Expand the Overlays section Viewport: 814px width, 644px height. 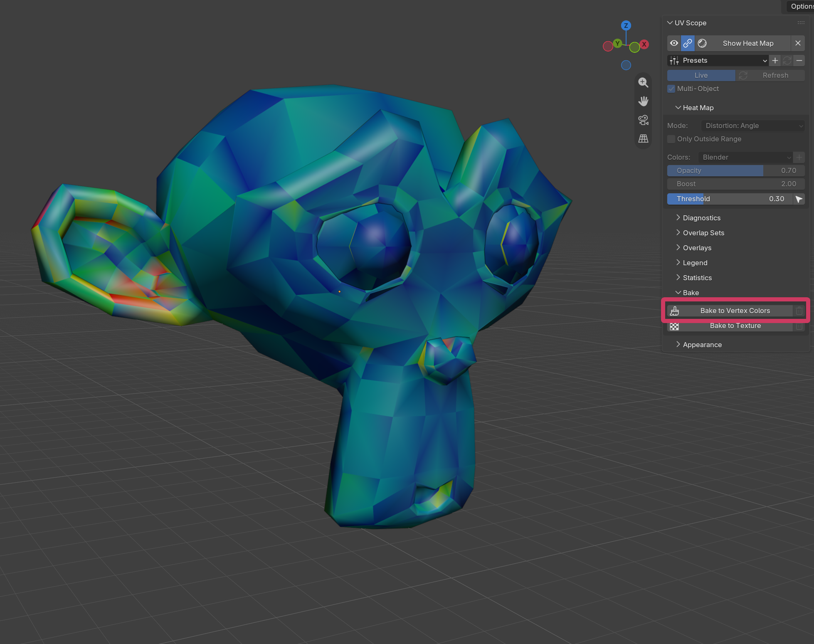click(693, 248)
